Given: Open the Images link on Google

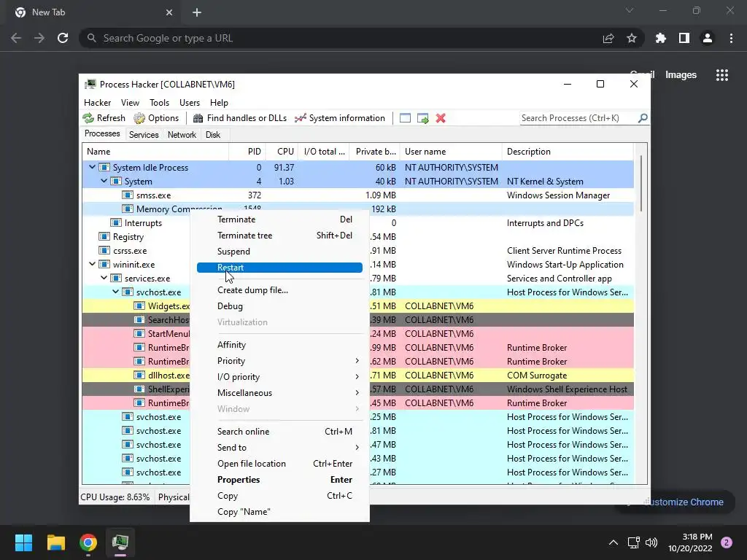Looking at the screenshot, I should 681,75.
